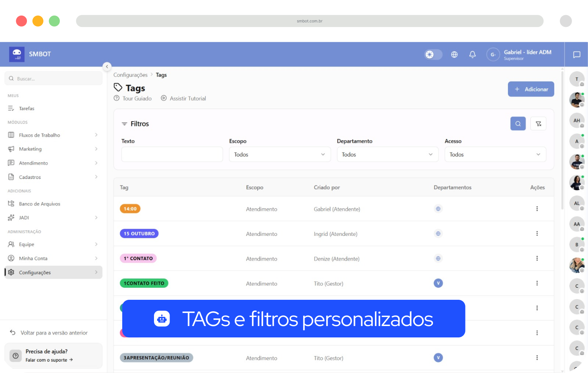588x373 pixels.
Task: Open Banco de Arquivos
Action: tap(53, 204)
